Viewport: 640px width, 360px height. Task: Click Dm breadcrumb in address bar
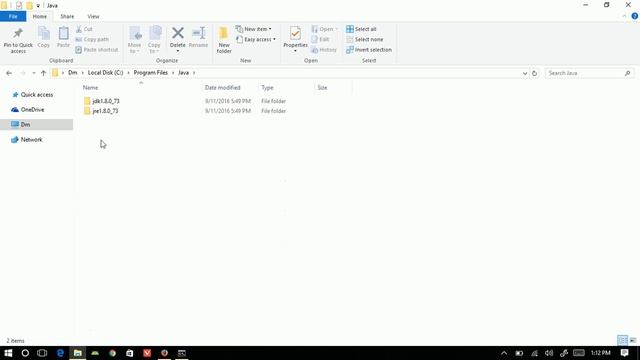click(x=73, y=73)
